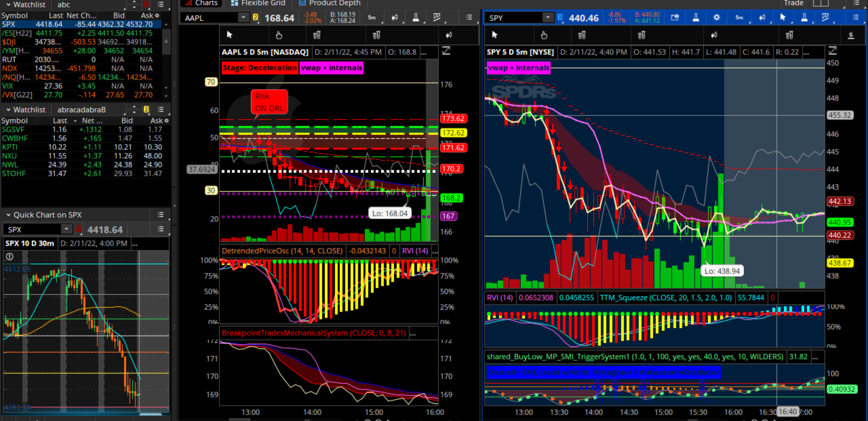Select pan hand tool in AAPL drawing toolbar
868x421 pixels.
279,35
